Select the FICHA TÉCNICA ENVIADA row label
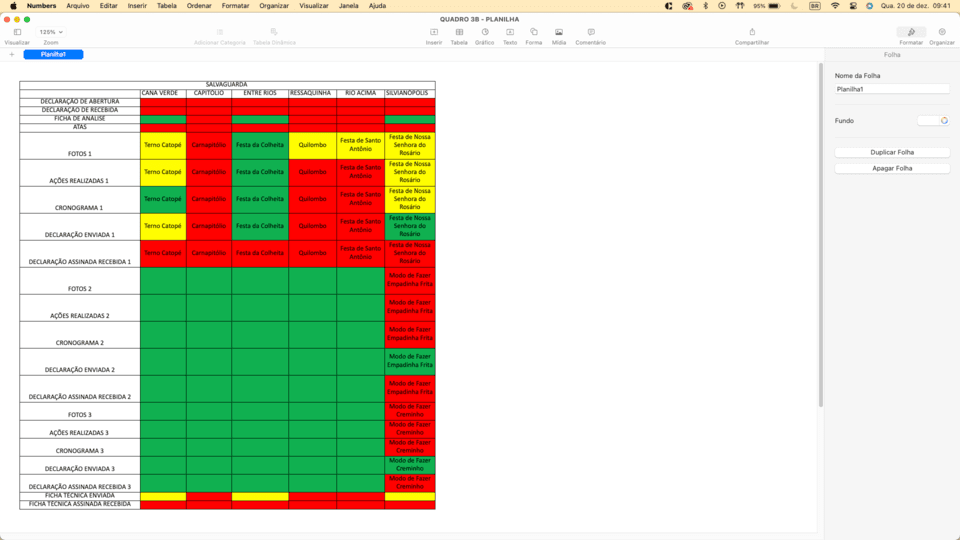 [80, 496]
